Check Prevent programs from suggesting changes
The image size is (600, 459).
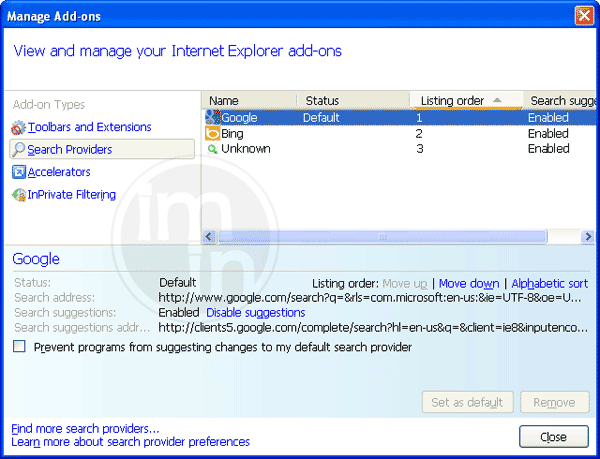(19, 347)
